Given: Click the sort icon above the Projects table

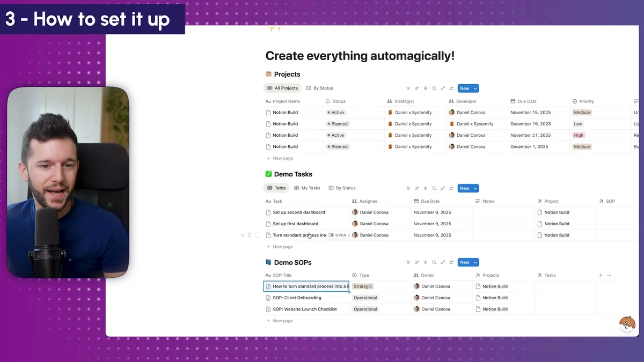Looking at the screenshot, I should coord(416,88).
